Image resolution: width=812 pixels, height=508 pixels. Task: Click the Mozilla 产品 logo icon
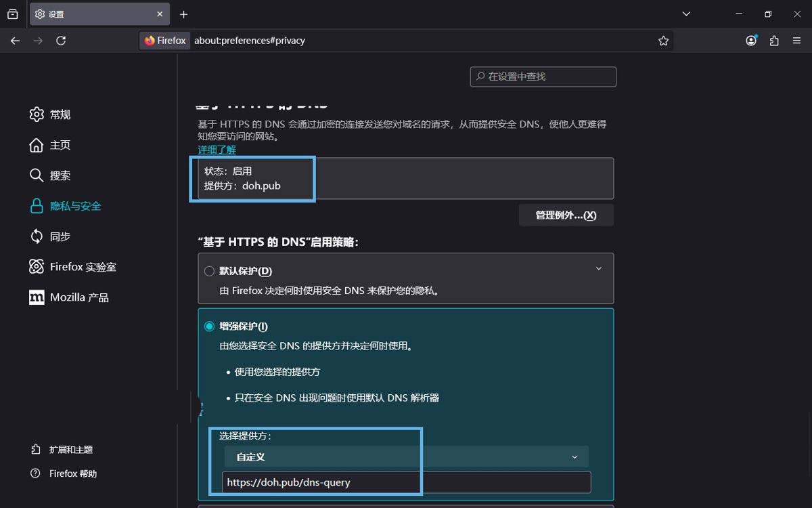(37, 297)
